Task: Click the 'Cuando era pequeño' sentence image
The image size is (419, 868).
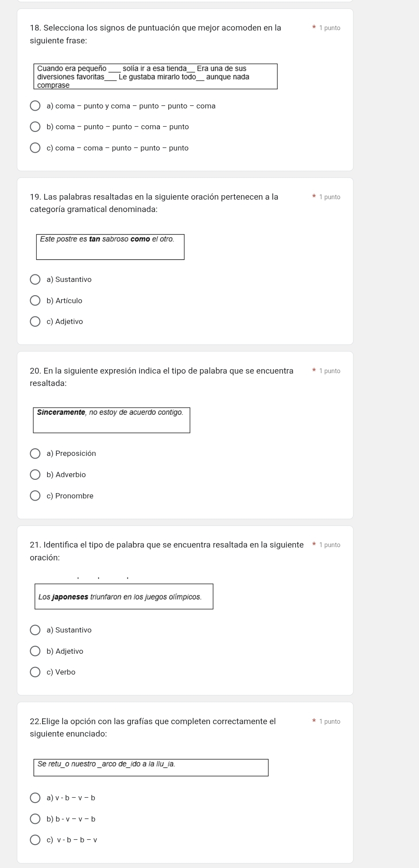Action: point(155,77)
